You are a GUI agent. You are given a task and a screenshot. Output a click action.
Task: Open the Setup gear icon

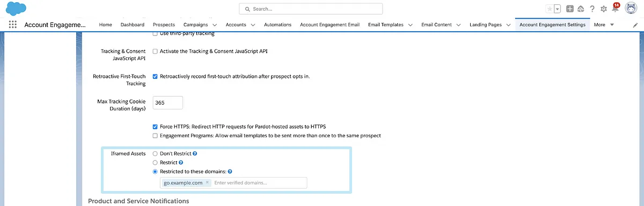point(604,9)
